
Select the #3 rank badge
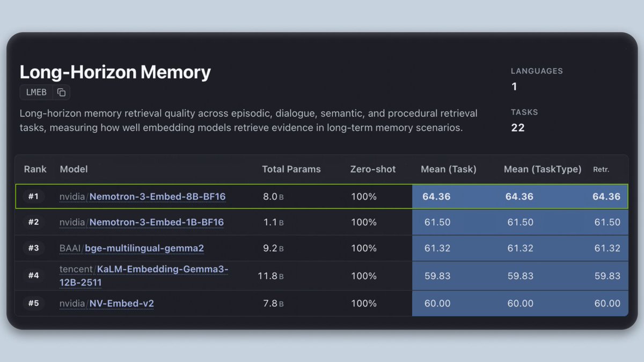pos(33,248)
